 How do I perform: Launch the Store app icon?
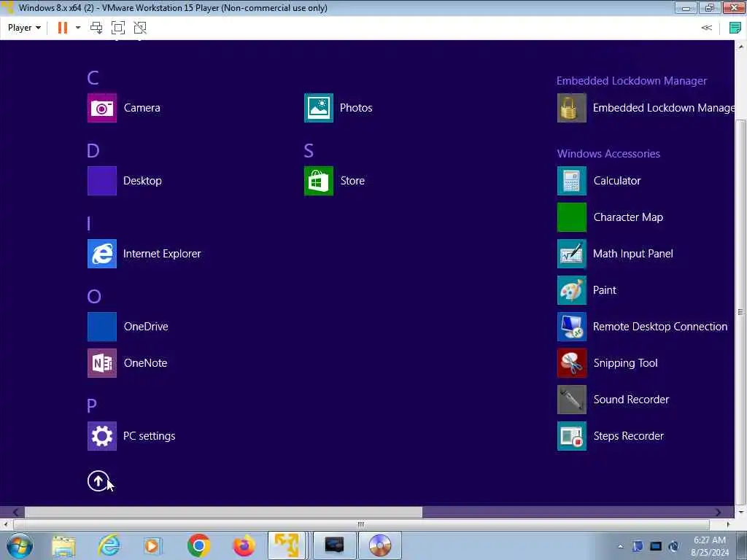tap(319, 181)
